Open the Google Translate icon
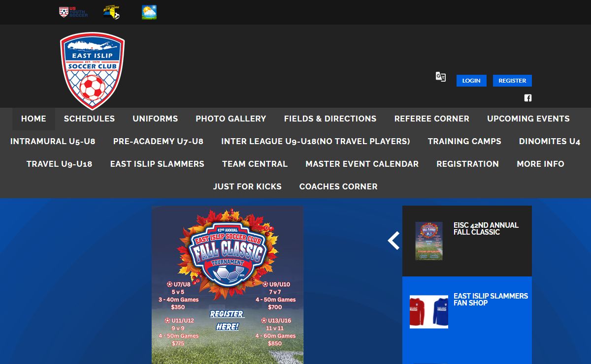The width and height of the screenshot is (591, 364). click(x=441, y=77)
